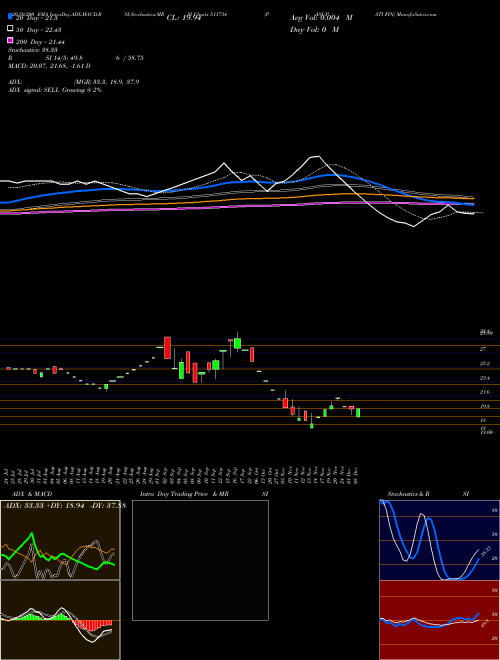Screen dimensions: 500x660
Task: Click the price axis label 23.4
Action: click(x=484, y=378)
